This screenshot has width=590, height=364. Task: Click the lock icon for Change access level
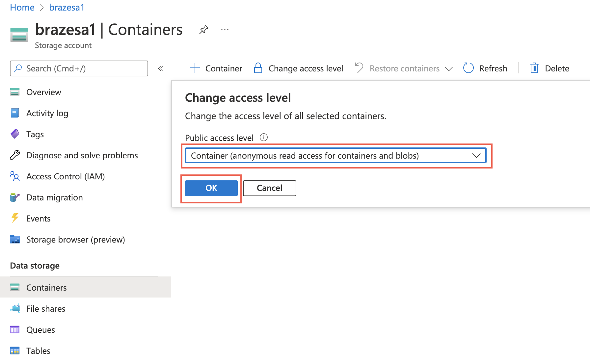tap(258, 68)
